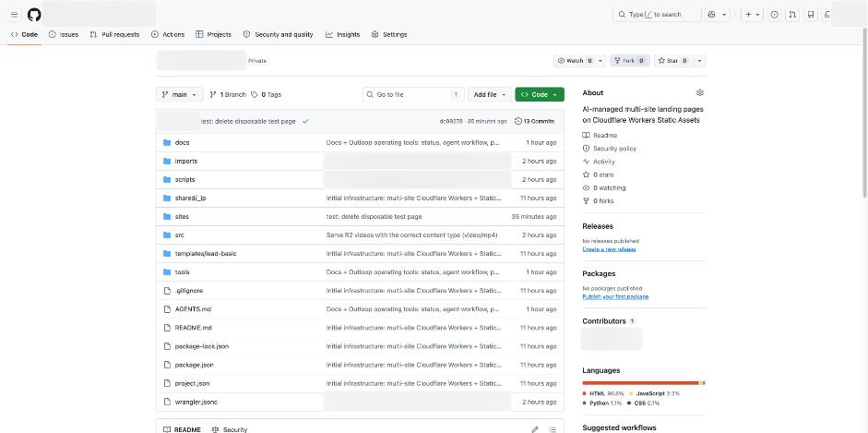The width and height of the screenshot is (868, 433).
Task: Open the imports folder
Action: [186, 162]
